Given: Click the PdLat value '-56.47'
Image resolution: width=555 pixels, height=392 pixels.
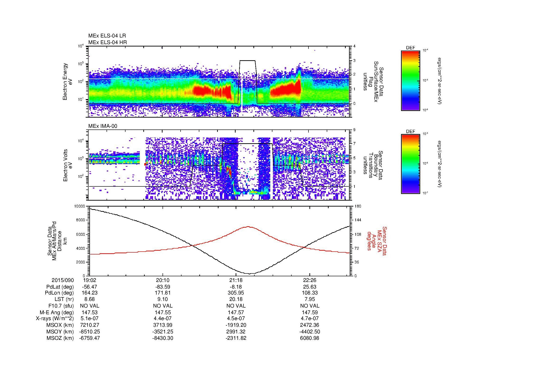Looking at the screenshot, I should [90, 287].
